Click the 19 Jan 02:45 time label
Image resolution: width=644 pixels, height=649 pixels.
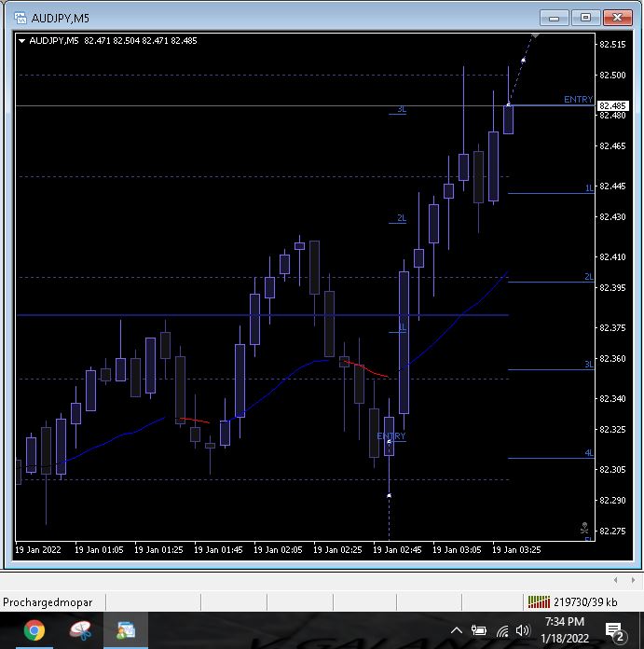pyautogui.click(x=397, y=549)
